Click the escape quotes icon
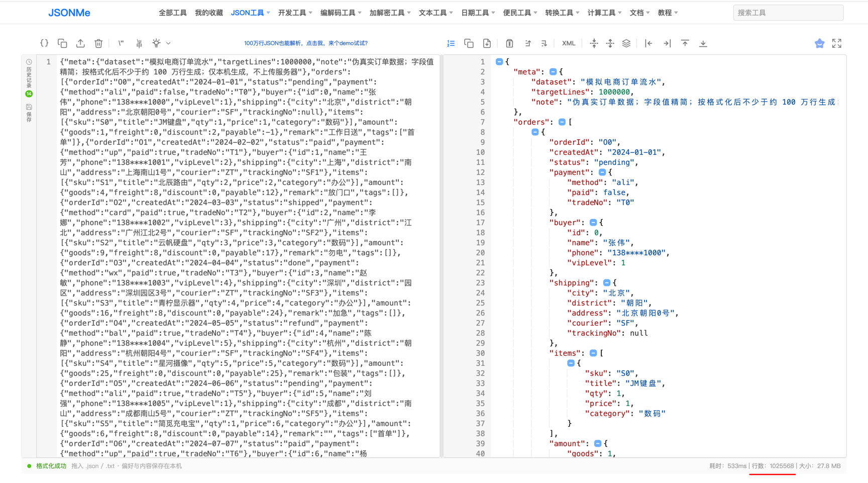The width and height of the screenshot is (868, 483). pyautogui.click(x=121, y=43)
